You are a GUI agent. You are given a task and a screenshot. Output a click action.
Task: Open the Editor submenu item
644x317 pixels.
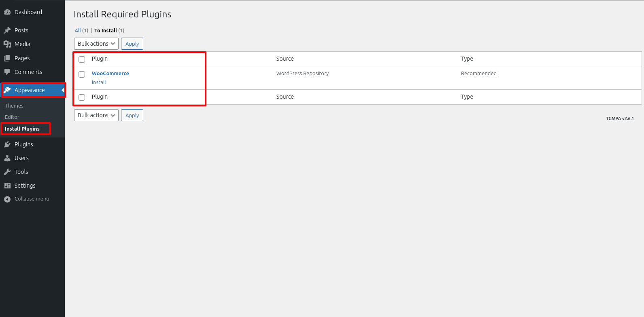pyautogui.click(x=12, y=117)
